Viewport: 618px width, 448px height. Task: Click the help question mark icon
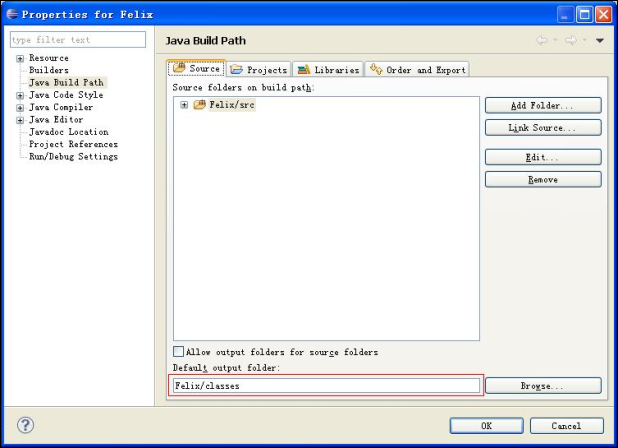25,425
